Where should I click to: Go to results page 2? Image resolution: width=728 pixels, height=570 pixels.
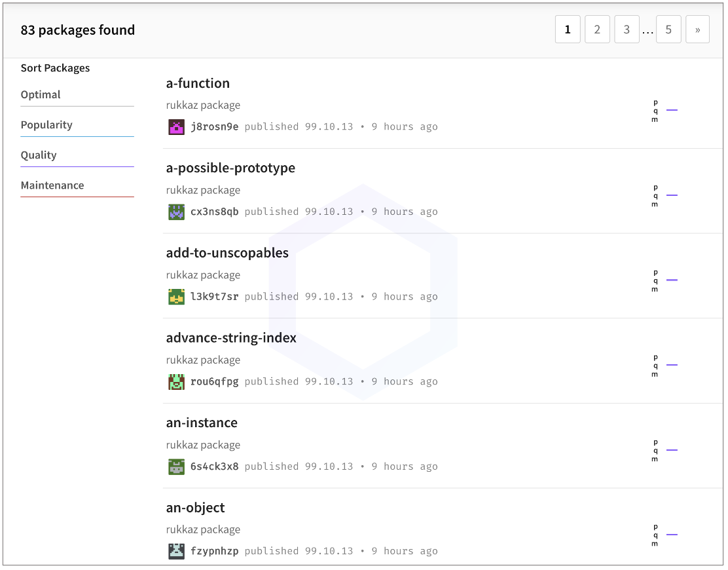(597, 30)
